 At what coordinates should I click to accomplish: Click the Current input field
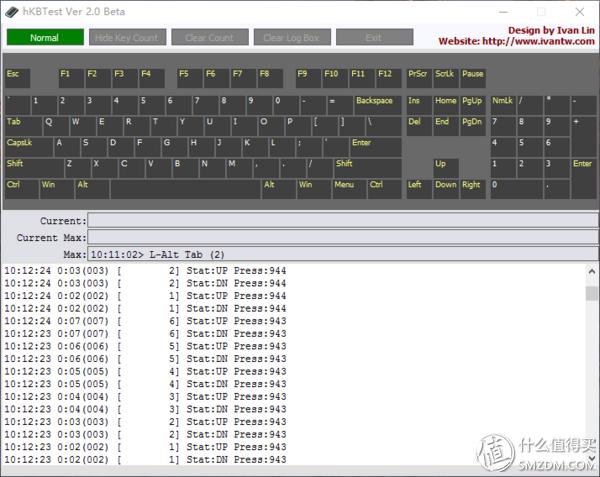[x=342, y=221]
